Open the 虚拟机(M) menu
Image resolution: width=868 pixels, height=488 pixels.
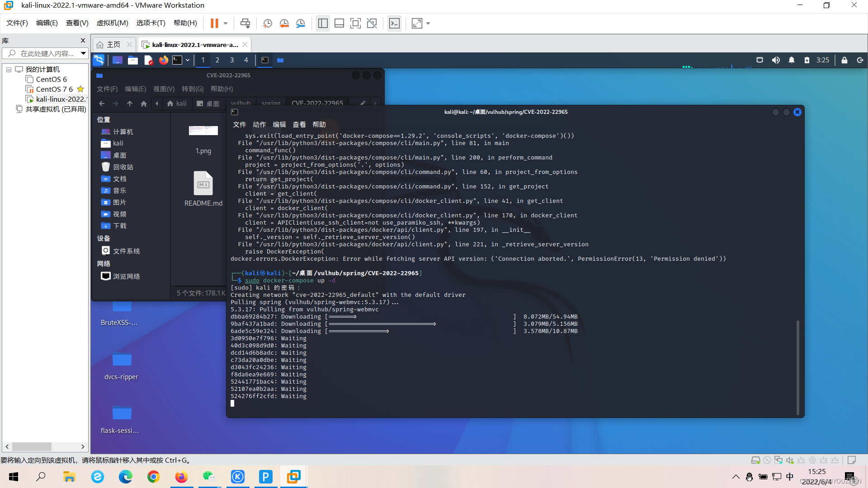(x=112, y=23)
